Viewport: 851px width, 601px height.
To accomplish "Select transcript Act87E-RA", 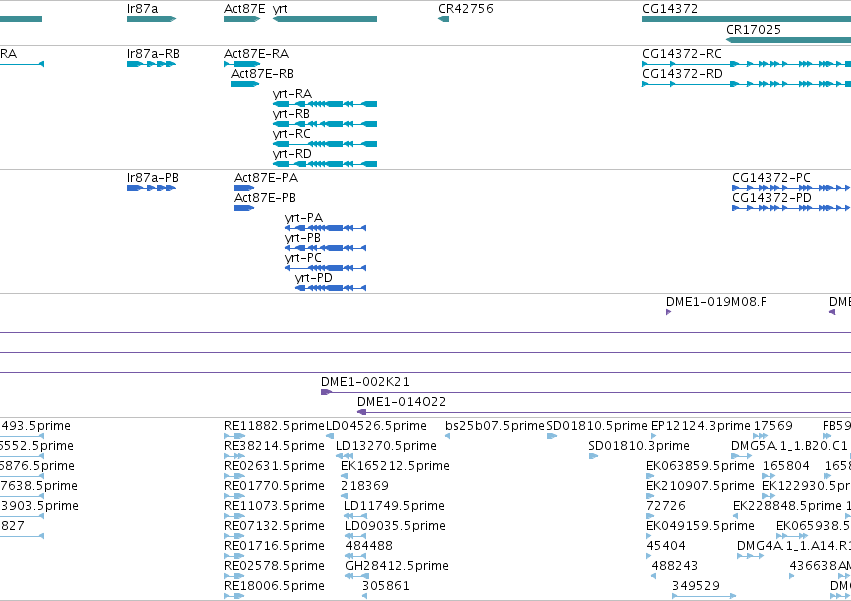I will coord(242,64).
